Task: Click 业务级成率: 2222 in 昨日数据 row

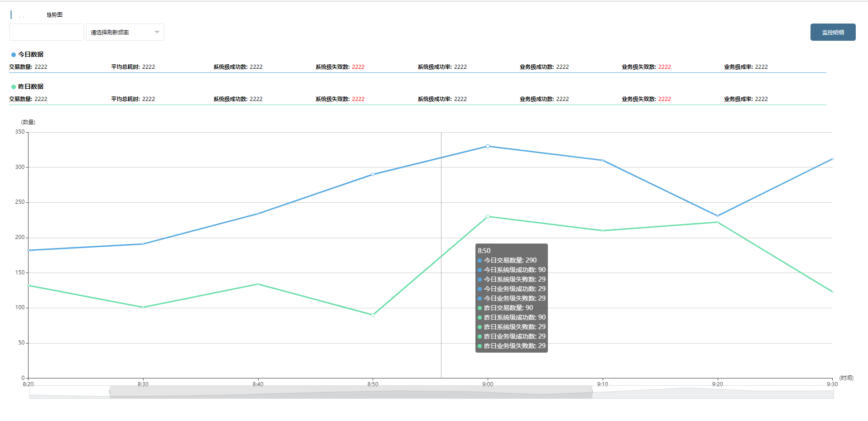Action: (x=746, y=99)
